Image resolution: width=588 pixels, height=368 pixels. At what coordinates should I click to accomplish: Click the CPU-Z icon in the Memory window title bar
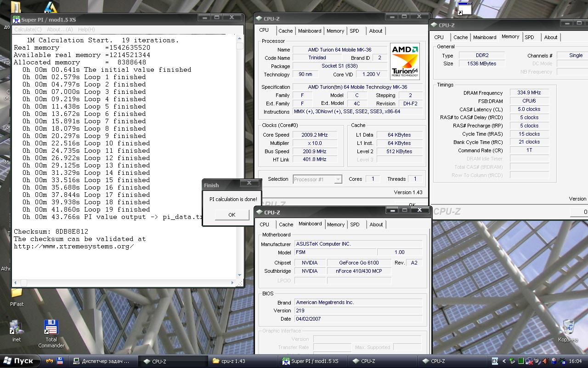tap(434, 25)
